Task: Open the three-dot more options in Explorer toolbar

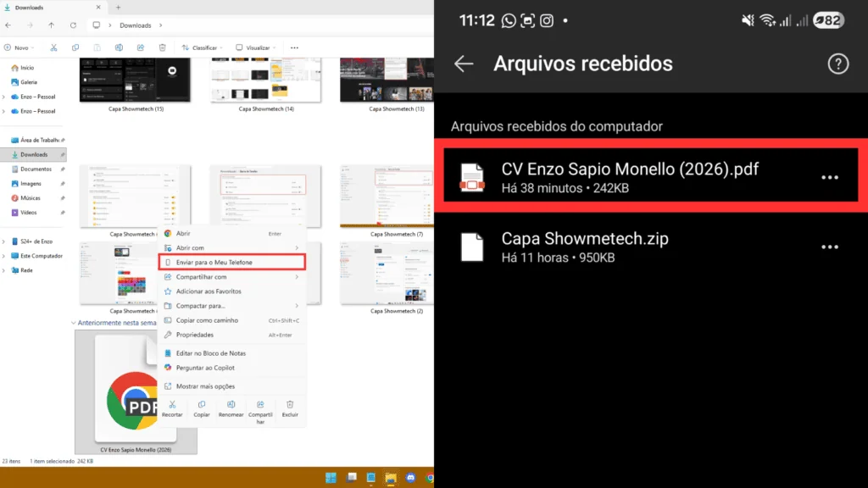Action: (x=294, y=47)
